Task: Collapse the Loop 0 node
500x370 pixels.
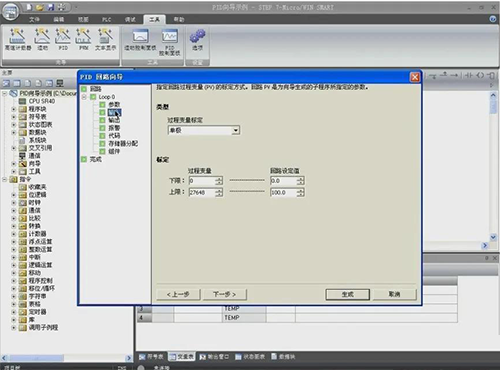Action: [x=84, y=97]
